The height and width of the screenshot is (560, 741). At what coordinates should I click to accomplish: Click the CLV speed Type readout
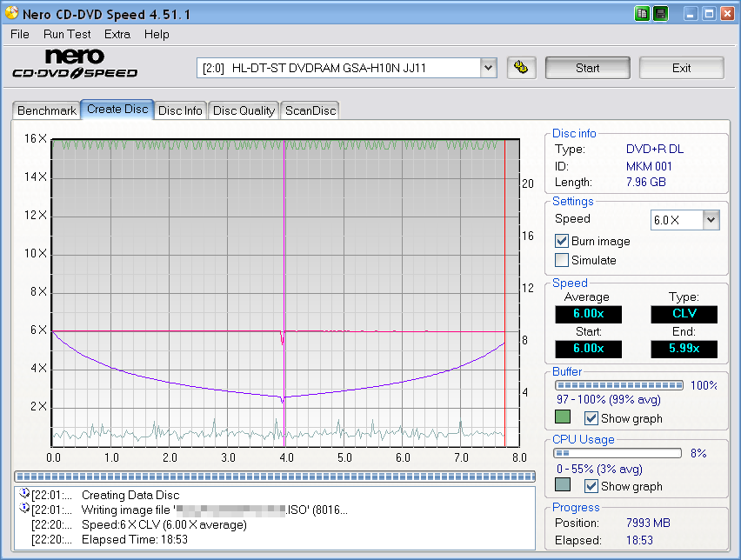[x=684, y=314]
